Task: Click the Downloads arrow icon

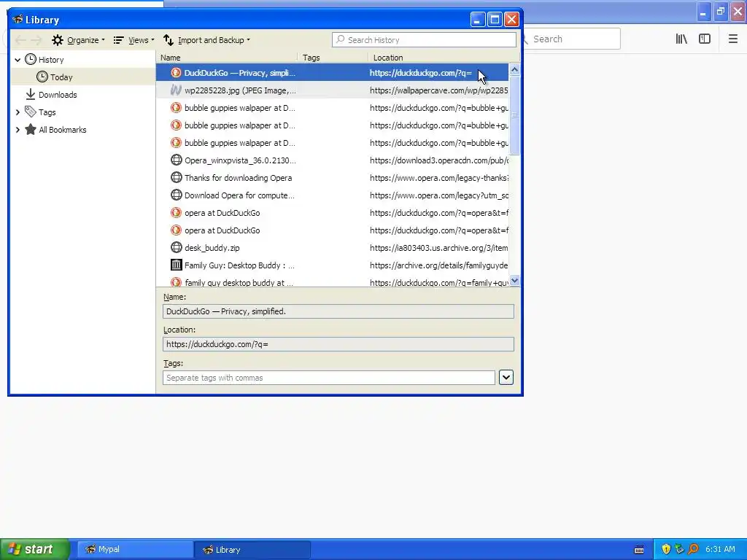Action: pos(31,94)
